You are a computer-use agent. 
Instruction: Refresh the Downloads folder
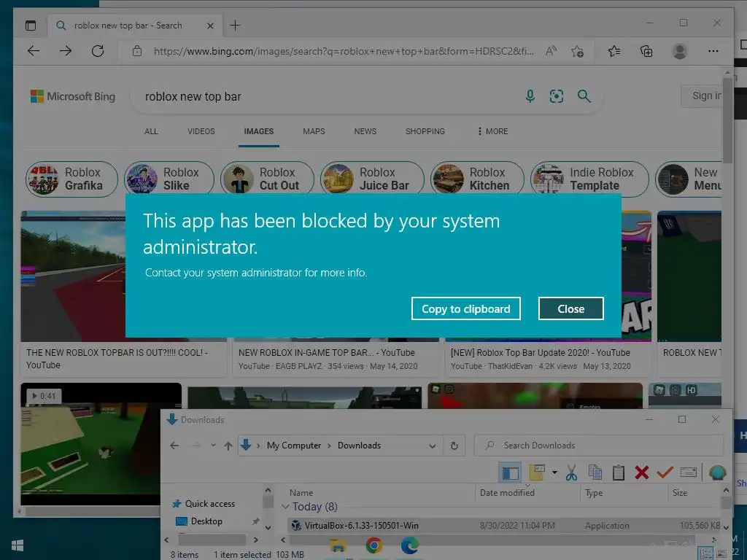(454, 446)
